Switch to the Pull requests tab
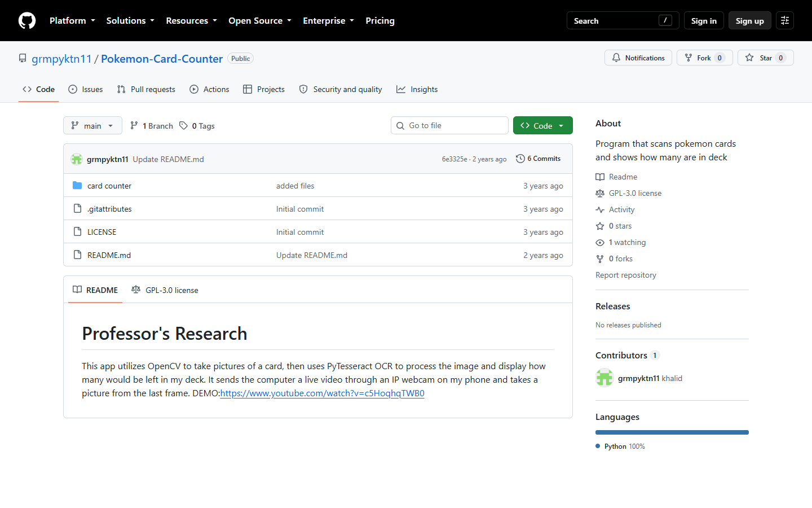This screenshot has width=812, height=508. pos(146,89)
